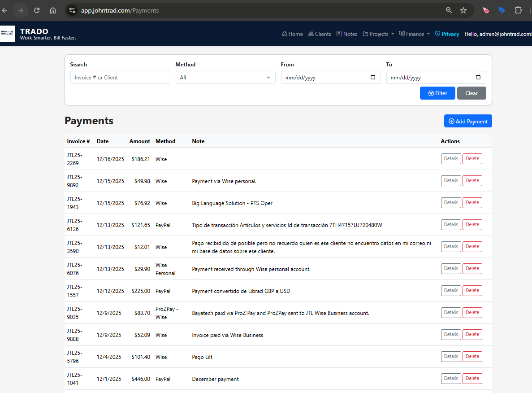Open the Method dropdown showing All
The image size is (532, 393).
[x=225, y=77]
